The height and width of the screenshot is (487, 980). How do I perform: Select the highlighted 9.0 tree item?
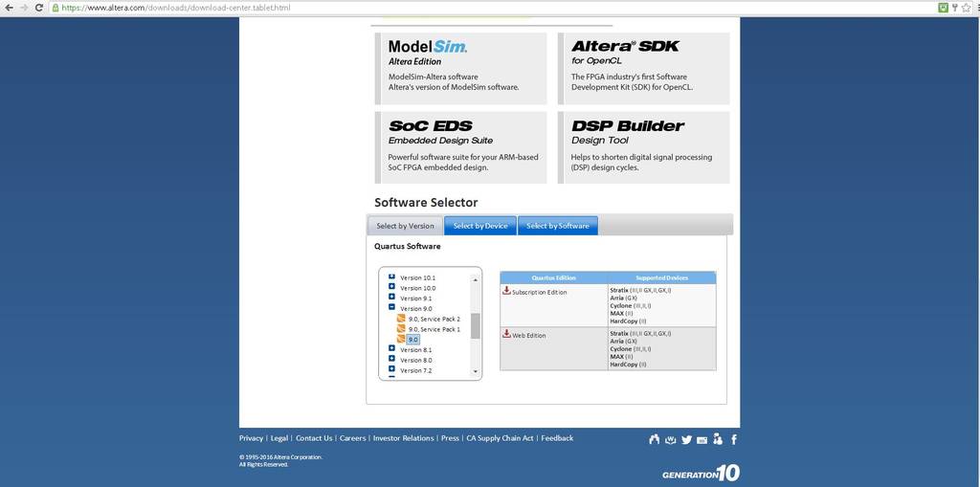tap(413, 340)
